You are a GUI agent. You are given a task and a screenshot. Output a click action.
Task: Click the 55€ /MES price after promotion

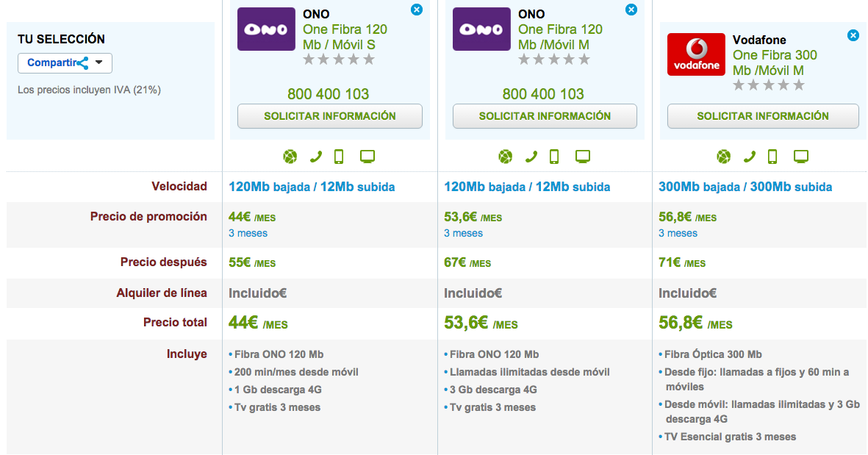(252, 263)
